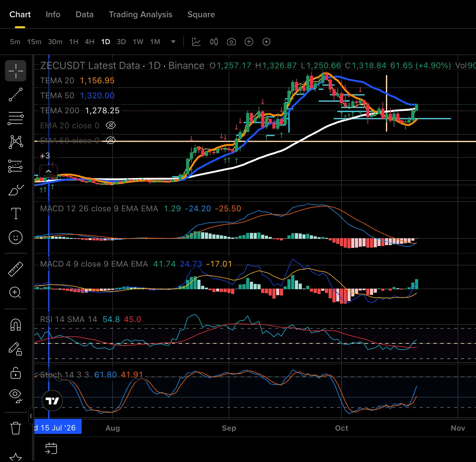Screen dimensions: 476x462
Task: Open the Data tab
Action: coord(84,14)
